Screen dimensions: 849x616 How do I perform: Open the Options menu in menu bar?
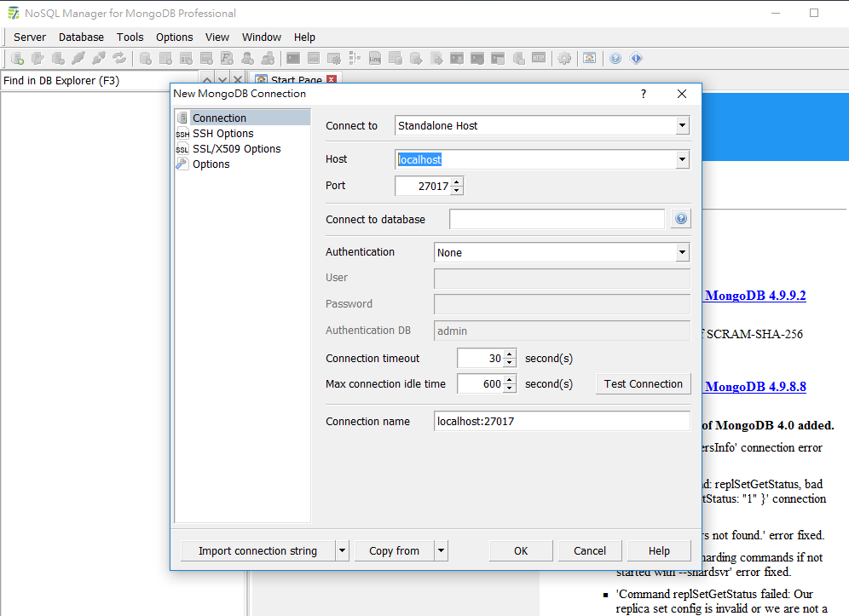pyautogui.click(x=175, y=37)
